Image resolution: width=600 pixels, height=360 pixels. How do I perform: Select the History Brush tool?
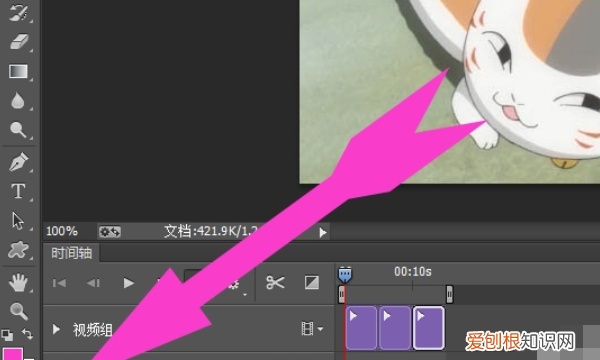(18, 12)
